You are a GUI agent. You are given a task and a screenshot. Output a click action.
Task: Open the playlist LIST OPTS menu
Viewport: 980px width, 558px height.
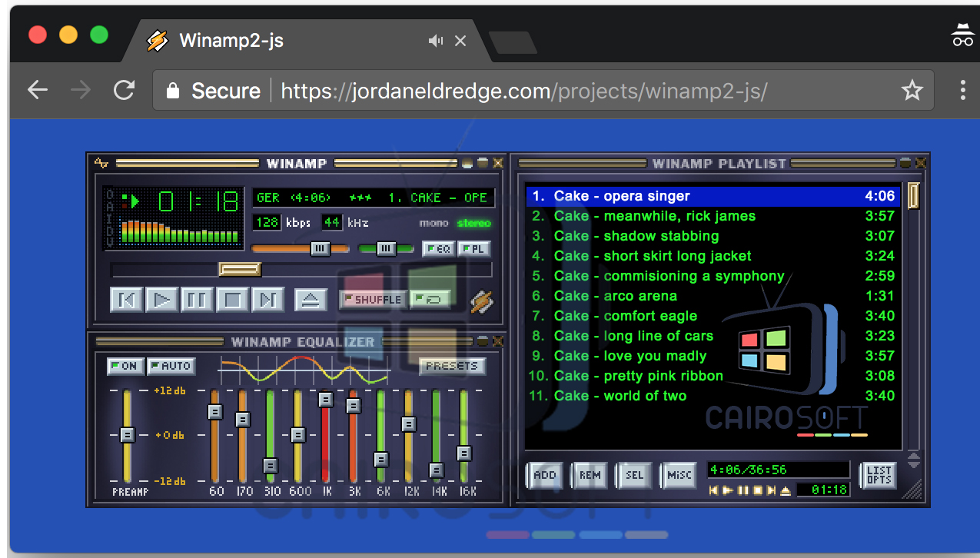click(879, 475)
